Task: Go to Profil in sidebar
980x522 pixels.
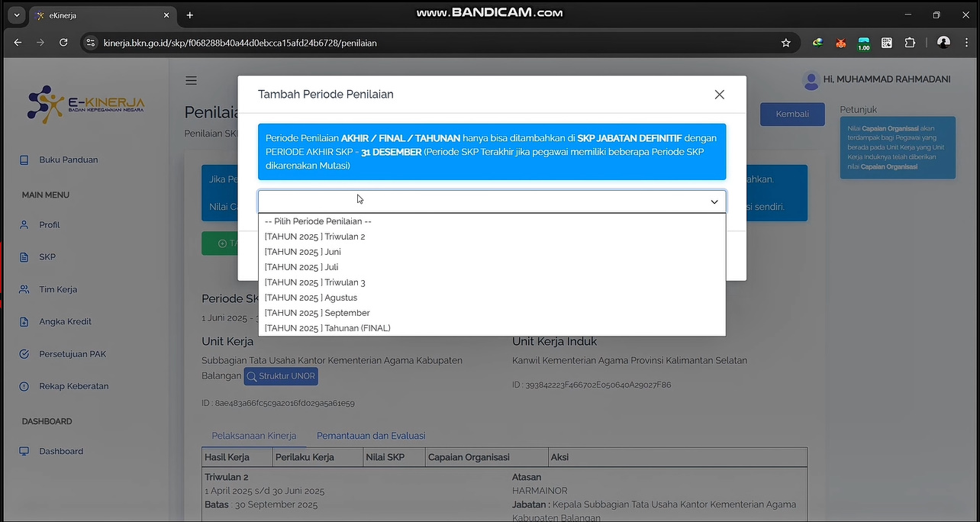Action: pyautogui.click(x=50, y=225)
